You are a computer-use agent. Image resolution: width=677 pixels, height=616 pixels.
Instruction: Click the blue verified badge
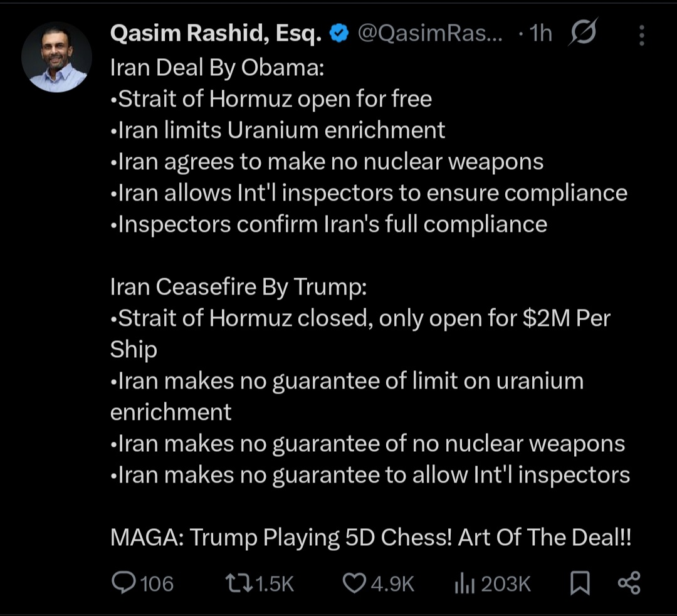point(339,34)
